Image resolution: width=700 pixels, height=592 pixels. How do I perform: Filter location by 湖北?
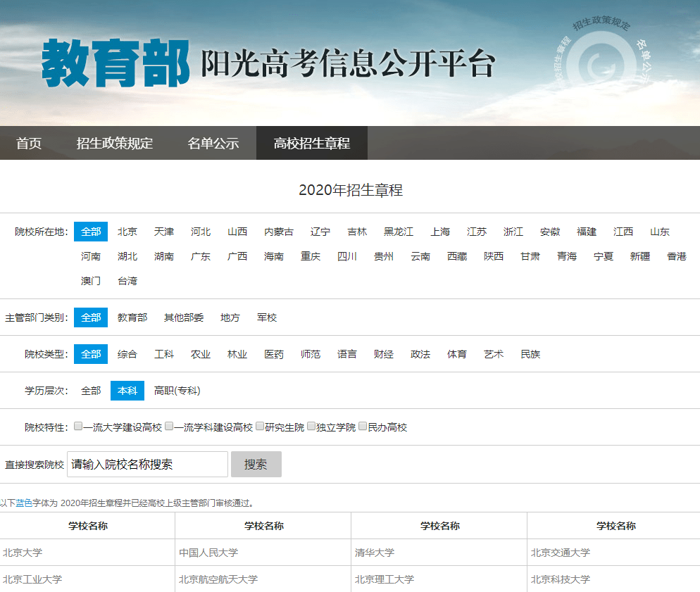tap(127, 256)
